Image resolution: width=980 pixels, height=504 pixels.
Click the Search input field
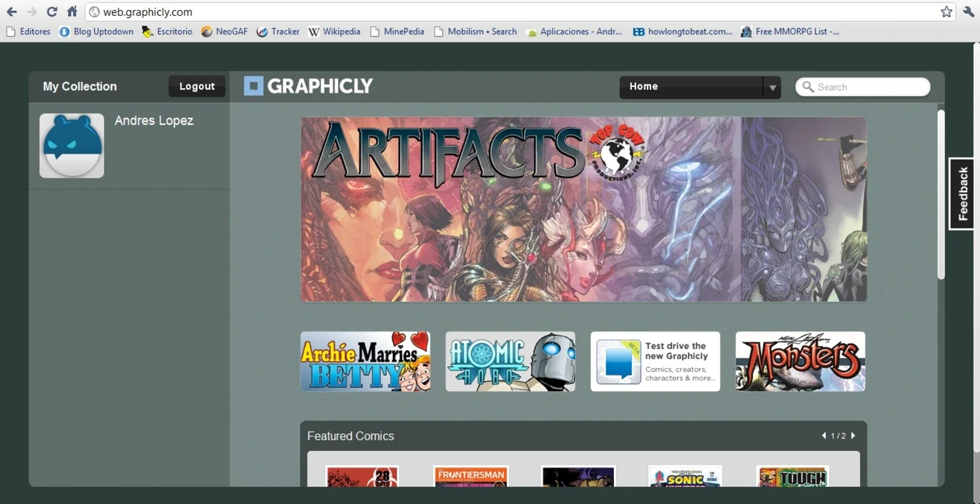click(x=863, y=87)
